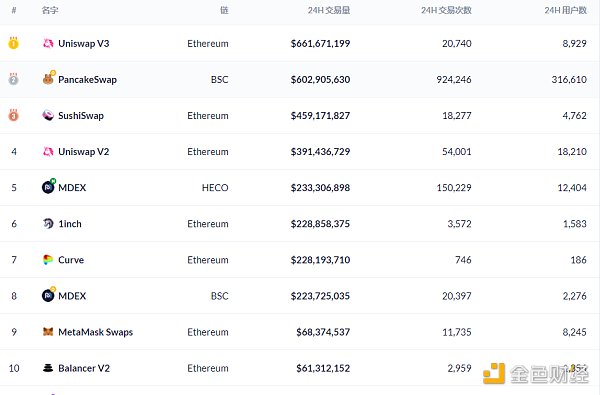Click the MetaMask fox icon

48,332
